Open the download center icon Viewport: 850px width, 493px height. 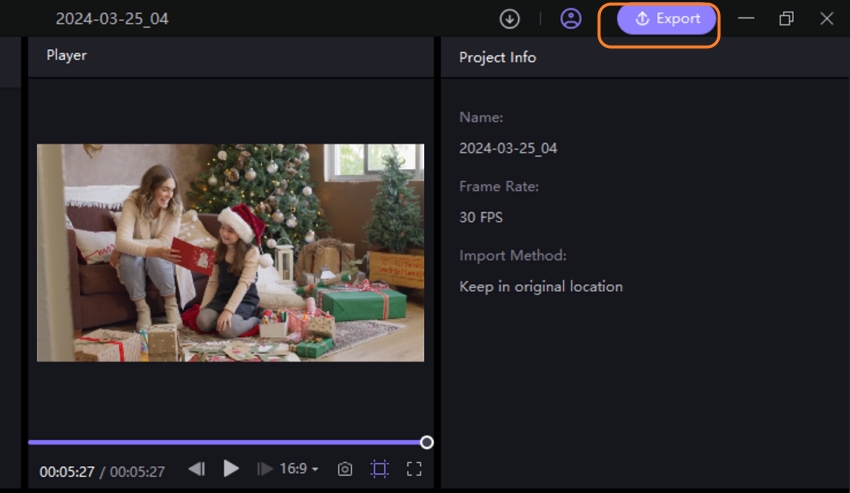click(509, 19)
